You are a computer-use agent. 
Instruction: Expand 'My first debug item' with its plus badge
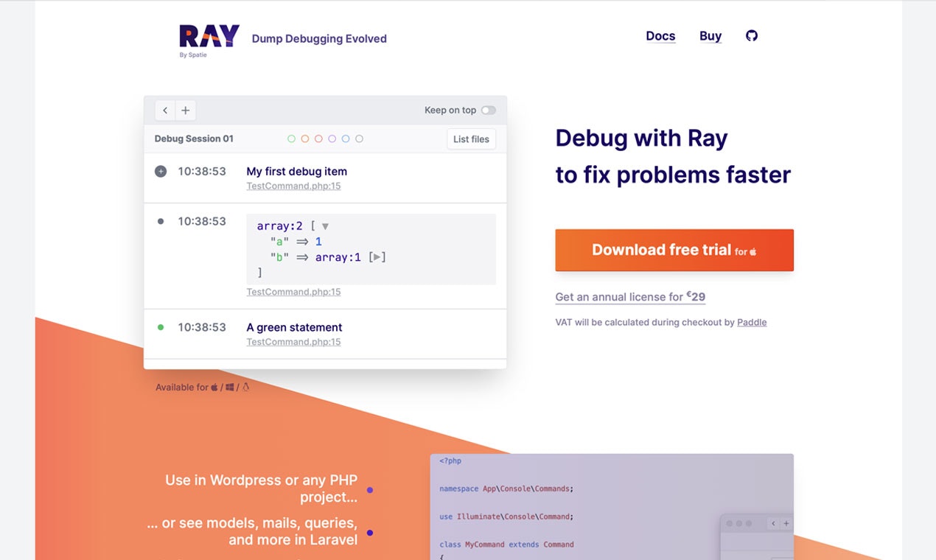(161, 171)
